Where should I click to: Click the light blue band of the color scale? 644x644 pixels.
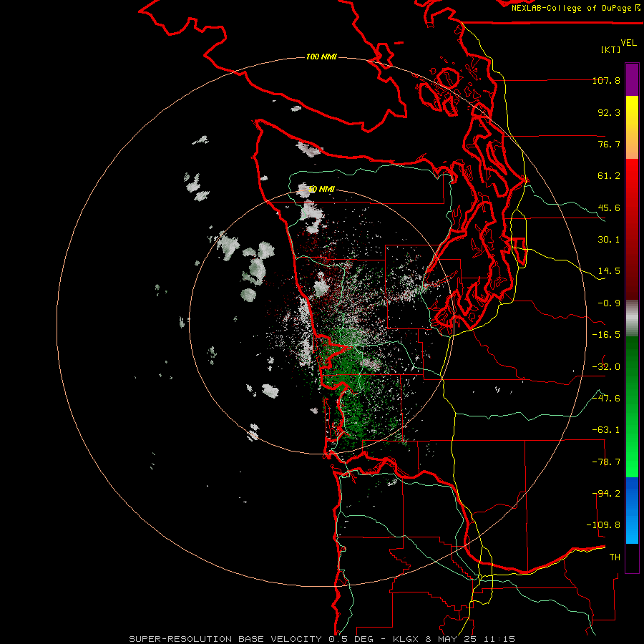click(x=632, y=510)
